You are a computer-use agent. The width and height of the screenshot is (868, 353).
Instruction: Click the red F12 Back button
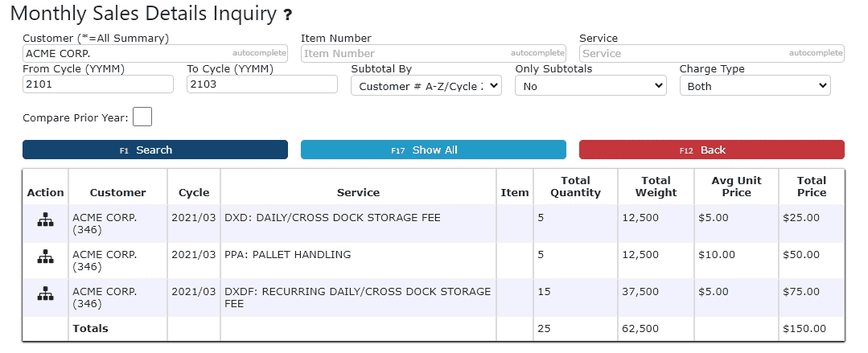pos(711,150)
